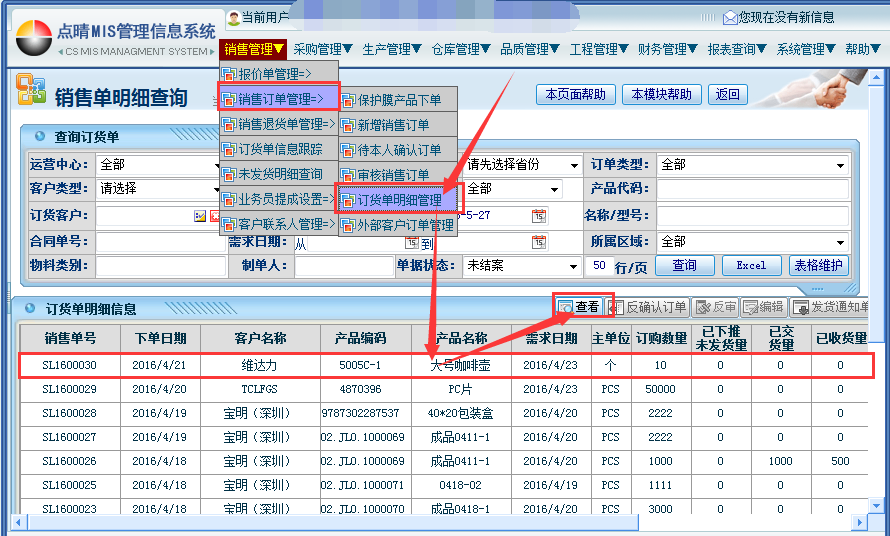This screenshot has height=536, width=890.
Task: Select 订货单明细管理 from submenu
Action: tap(398, 200)
